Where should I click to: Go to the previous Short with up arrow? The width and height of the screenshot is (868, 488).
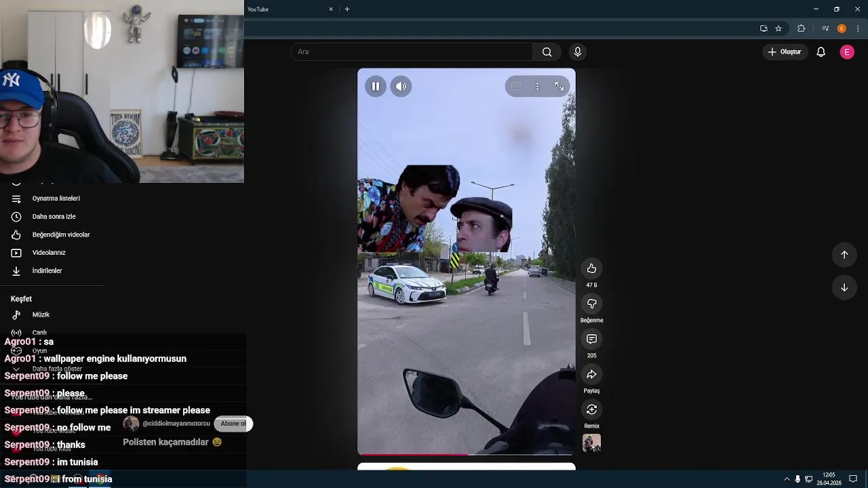coord(844,255)
